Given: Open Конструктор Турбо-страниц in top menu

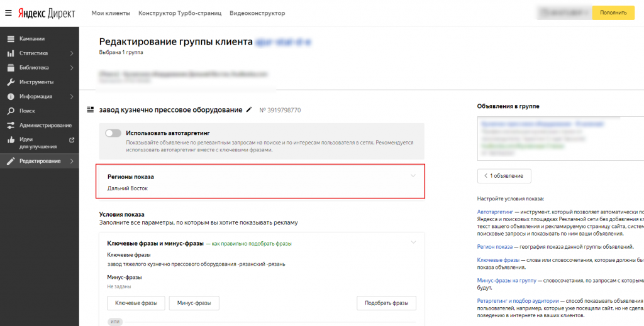Looking at the screenshot, I should (x=180, y=13).
